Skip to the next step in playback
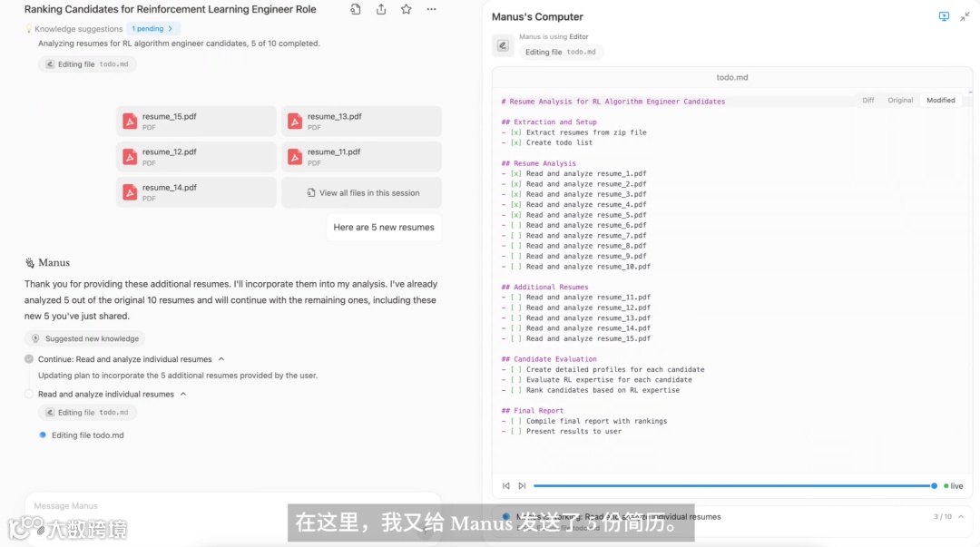 (x=522, y=485)
